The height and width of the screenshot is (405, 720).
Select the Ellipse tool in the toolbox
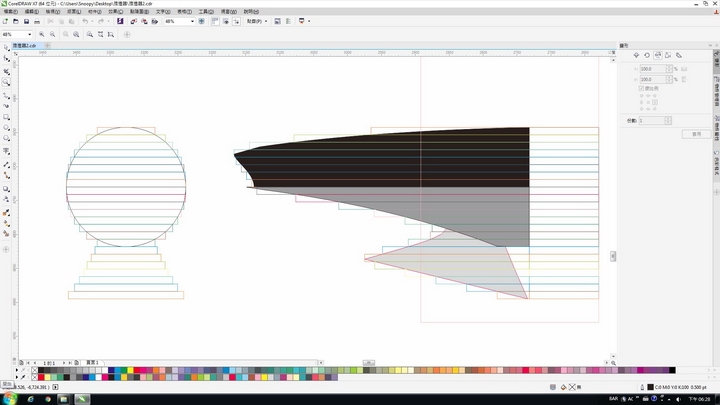[6, 128]
